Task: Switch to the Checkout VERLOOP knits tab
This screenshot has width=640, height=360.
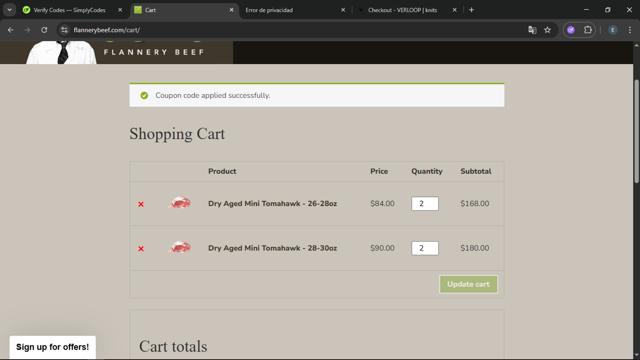Action: pyautogui.click(x=402, y=10)
